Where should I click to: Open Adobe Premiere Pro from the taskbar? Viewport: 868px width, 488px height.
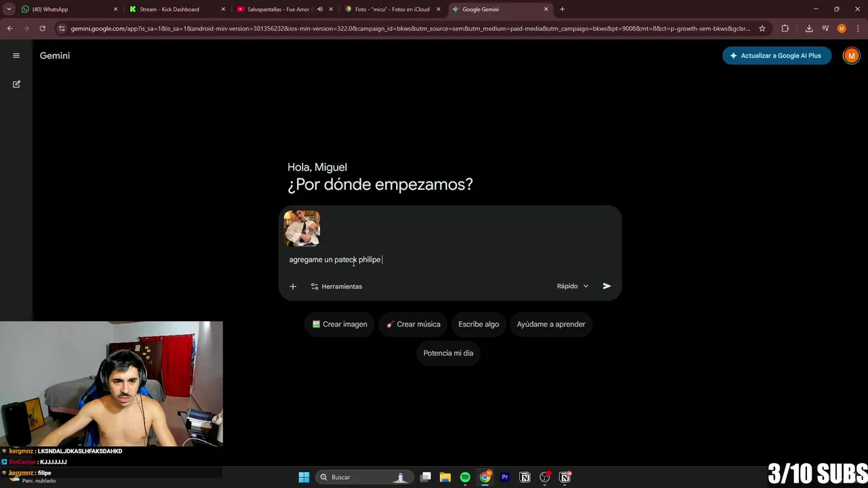tap(505, 477)
